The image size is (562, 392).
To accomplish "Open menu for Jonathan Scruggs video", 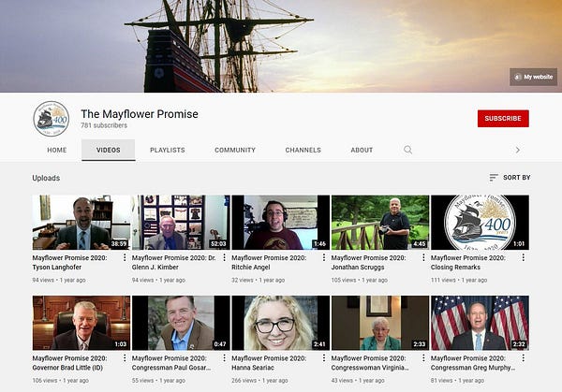I will pyautogui.click(x=423, y=257).
